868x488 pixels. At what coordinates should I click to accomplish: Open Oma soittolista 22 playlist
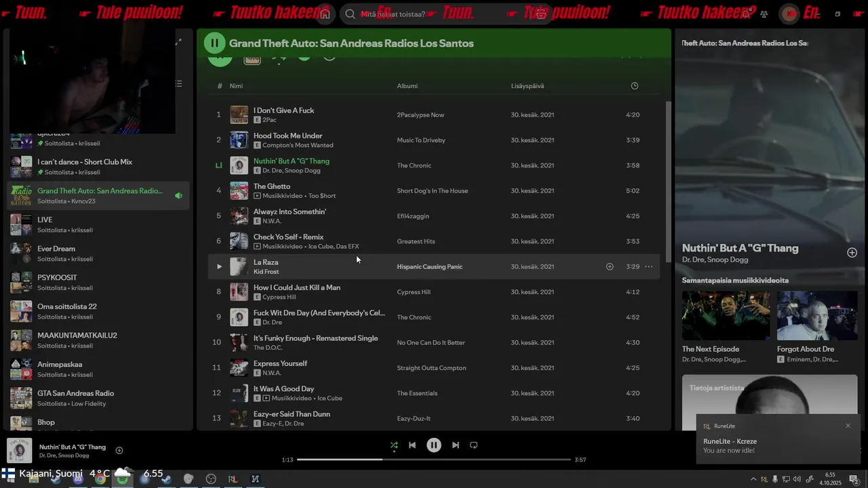[x=98, y=312]
